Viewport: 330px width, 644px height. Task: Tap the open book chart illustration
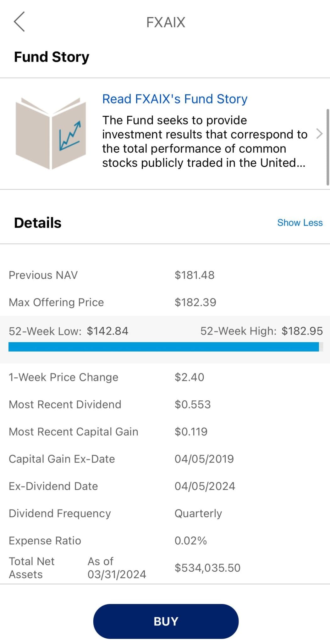51,134
